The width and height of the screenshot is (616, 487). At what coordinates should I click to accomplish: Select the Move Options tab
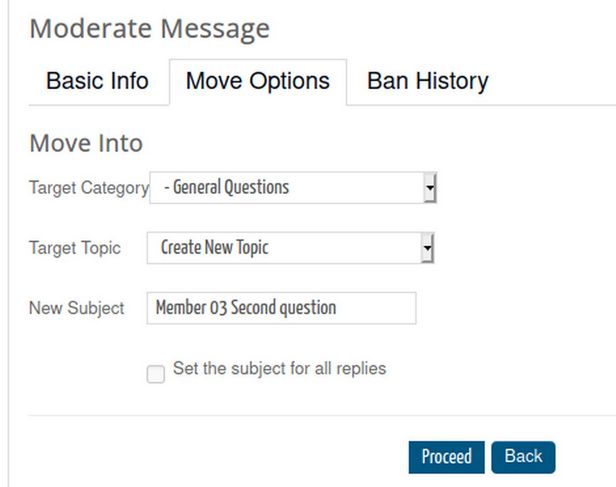(x=258, y=81)
